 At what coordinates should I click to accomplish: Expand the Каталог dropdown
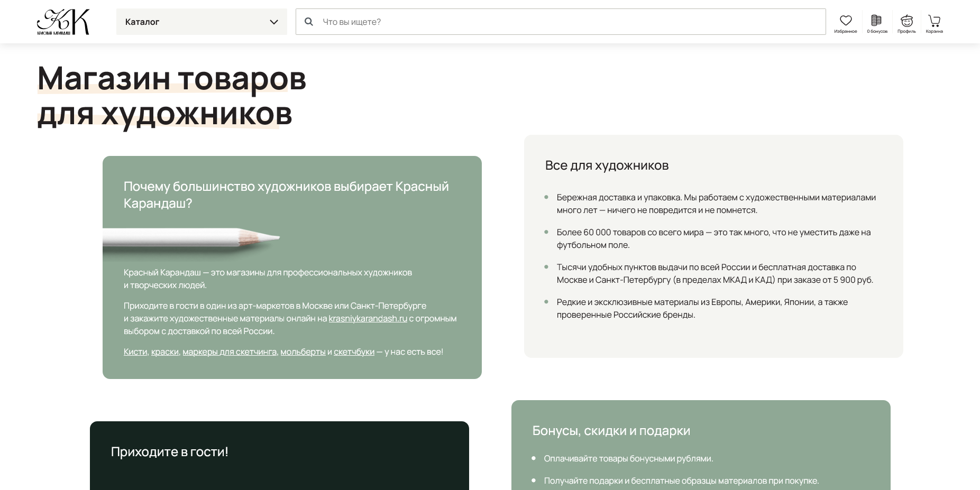tap(202, 22)
